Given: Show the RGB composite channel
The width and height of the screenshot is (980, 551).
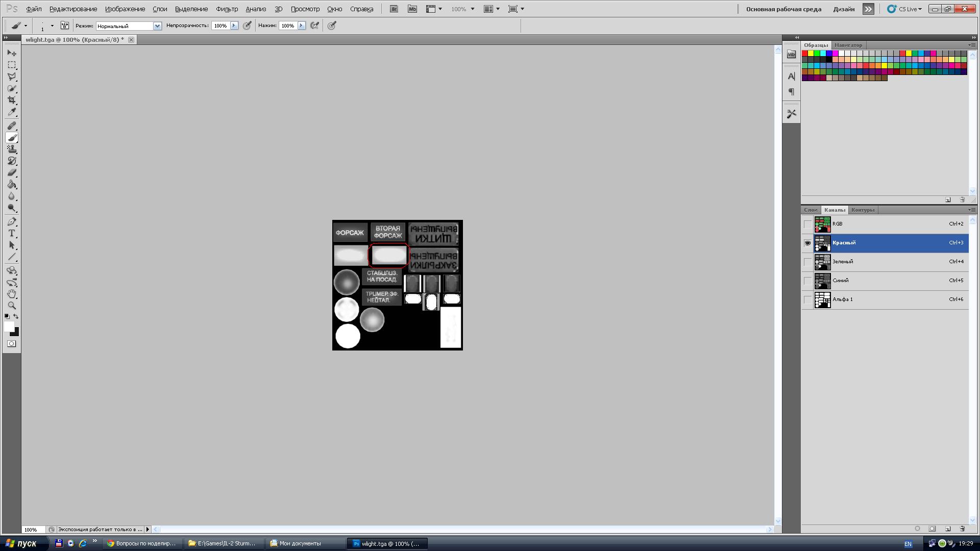Looking at the screenshot, I should [807, 224].
